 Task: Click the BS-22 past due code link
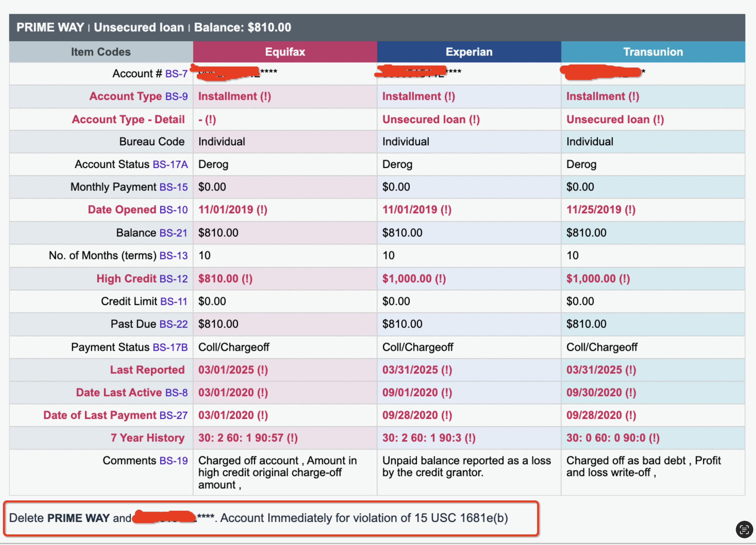point(173,324)
